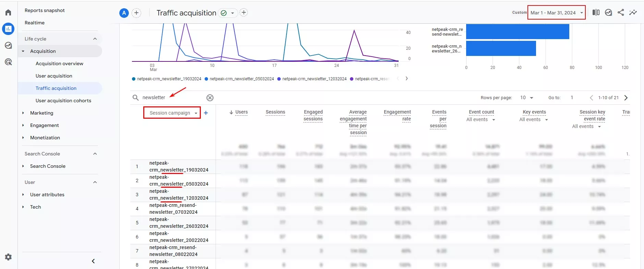
Task: Add a filter with plus icon after title
Action: pos(244,13)
